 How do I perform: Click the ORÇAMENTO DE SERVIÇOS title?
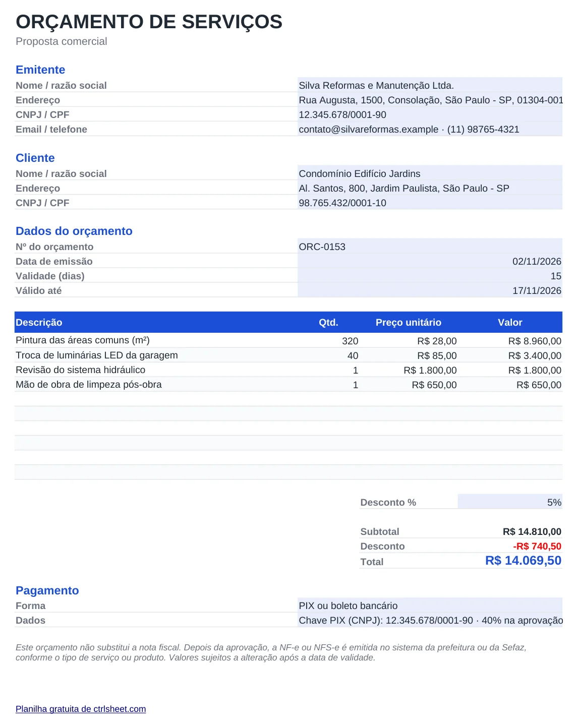click(x=149, y=22)
